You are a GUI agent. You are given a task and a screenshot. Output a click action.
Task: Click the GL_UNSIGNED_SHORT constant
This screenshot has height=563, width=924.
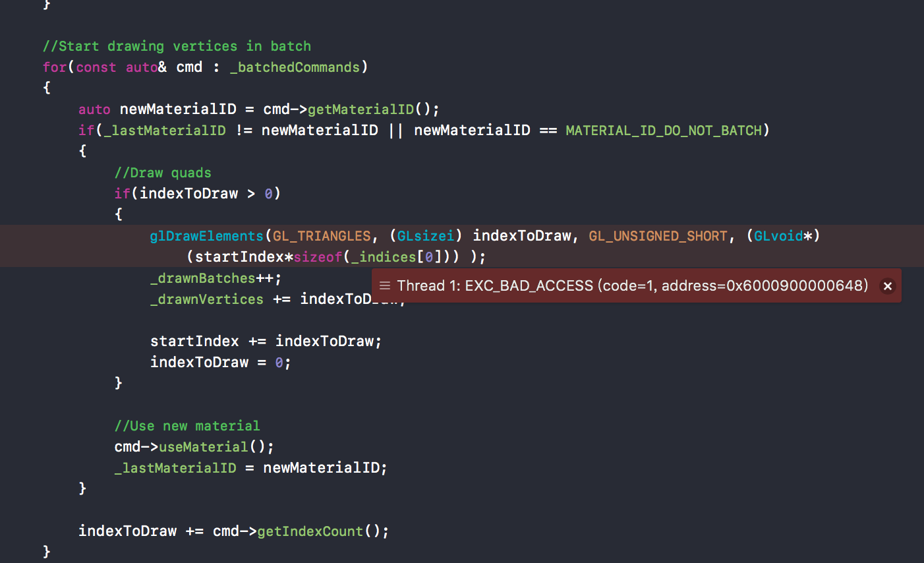[658, 236]
